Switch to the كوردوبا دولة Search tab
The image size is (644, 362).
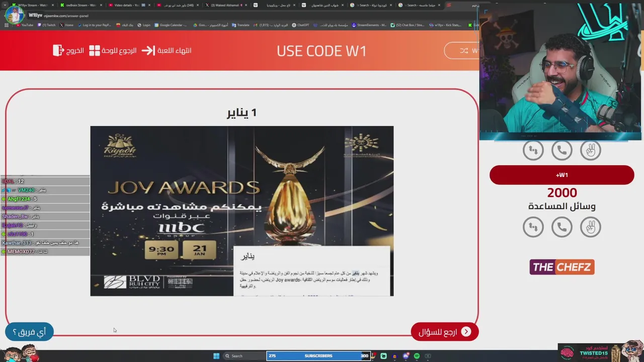[371, 5]
